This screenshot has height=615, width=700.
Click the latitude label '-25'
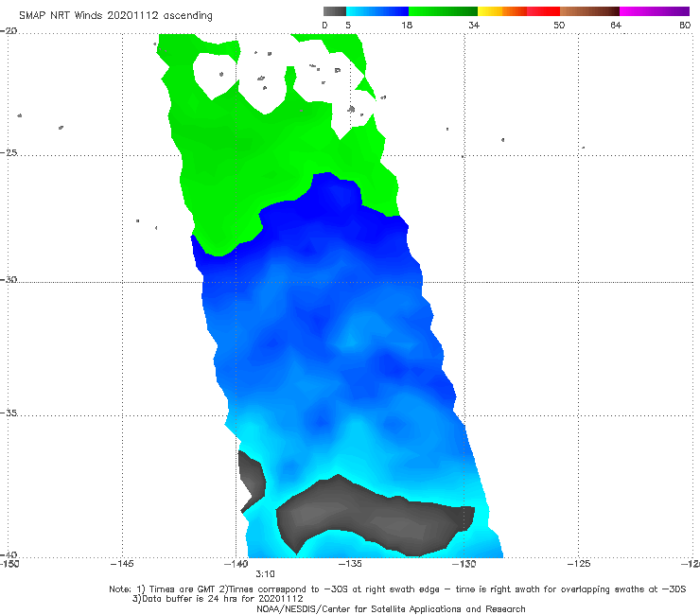[x=9, y=152]
